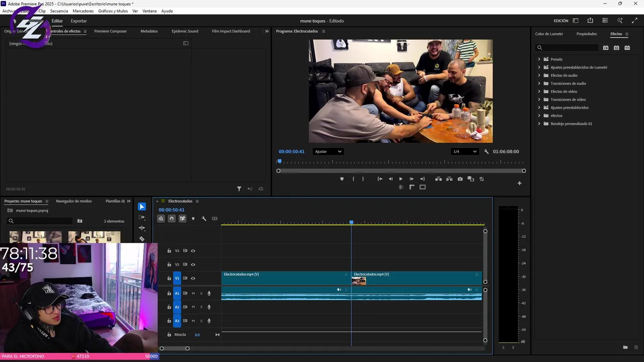Toggle lock on the A3 track

point(169,321)
